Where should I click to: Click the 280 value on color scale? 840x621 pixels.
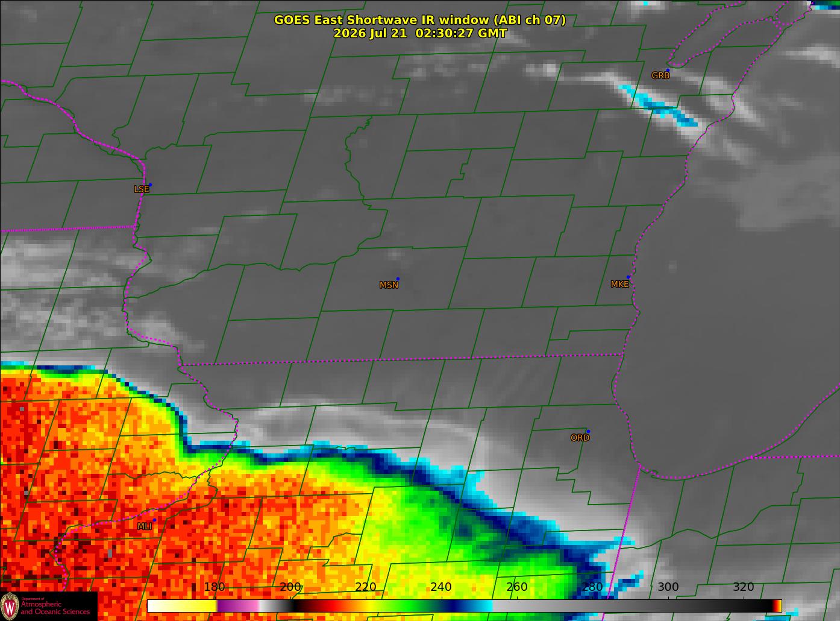(592, 587)
